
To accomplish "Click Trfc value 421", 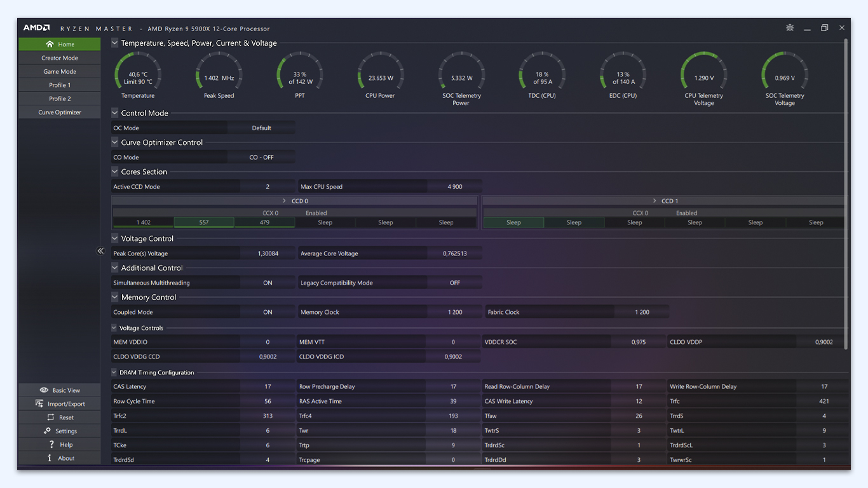I will point(824,401).
